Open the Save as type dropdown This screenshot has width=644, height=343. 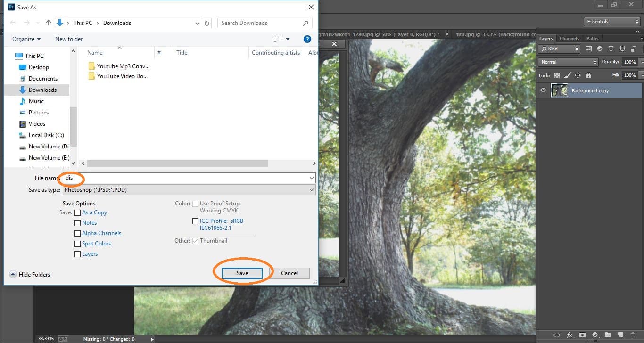(189, 190)
